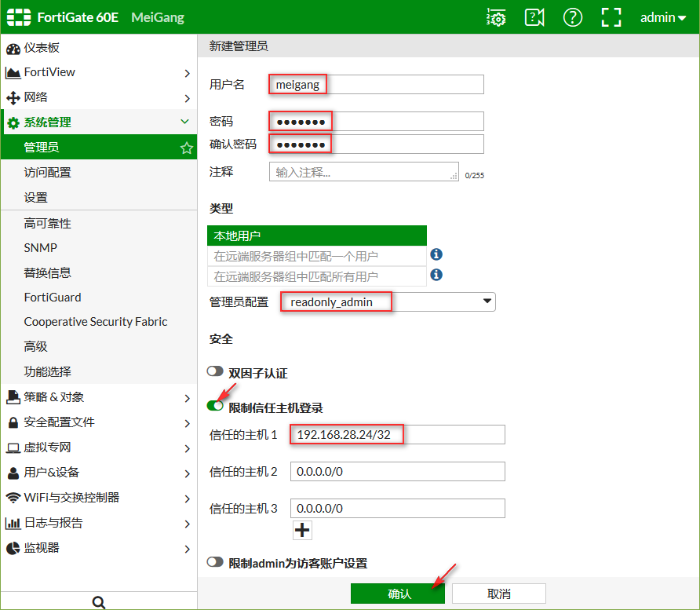Image resolution: width=700 pixels, height=610 pixels.
Task: Click the WiFi controller icon
Action: (13, 498)
